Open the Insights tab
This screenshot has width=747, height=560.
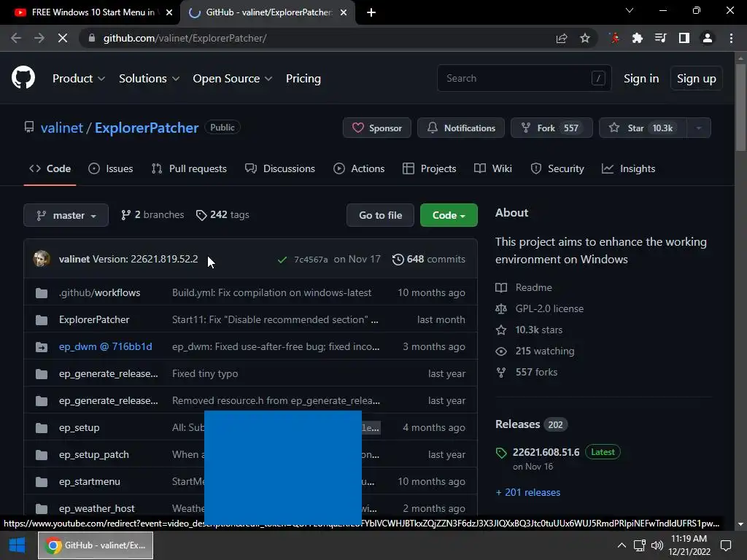(628, 168)
